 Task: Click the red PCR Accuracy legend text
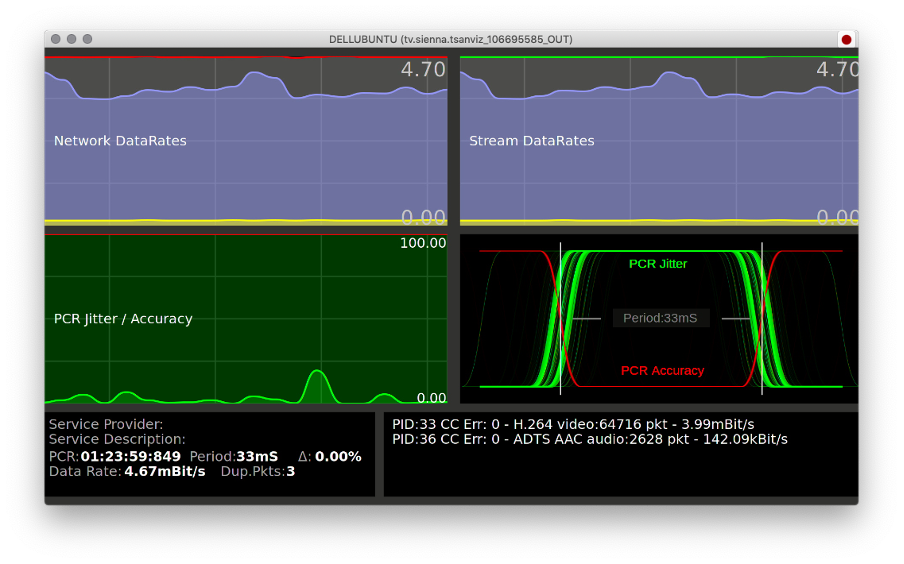point(662,371)
